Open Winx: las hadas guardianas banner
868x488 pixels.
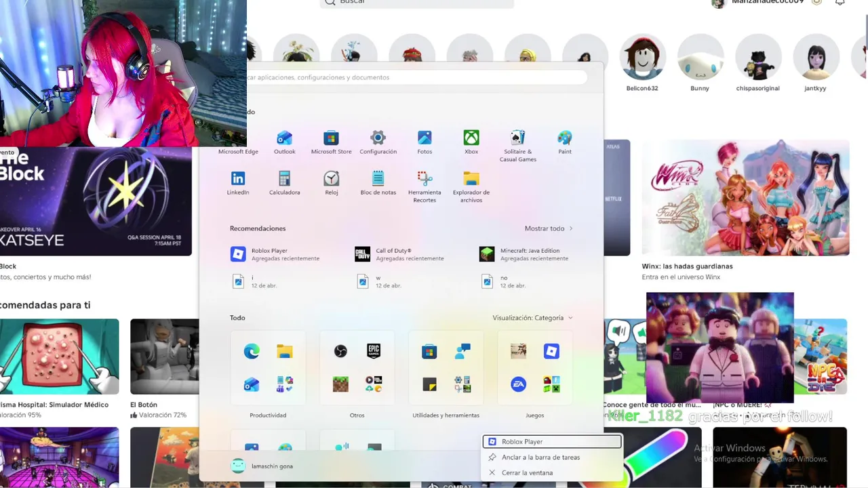[x=745, y=198]
